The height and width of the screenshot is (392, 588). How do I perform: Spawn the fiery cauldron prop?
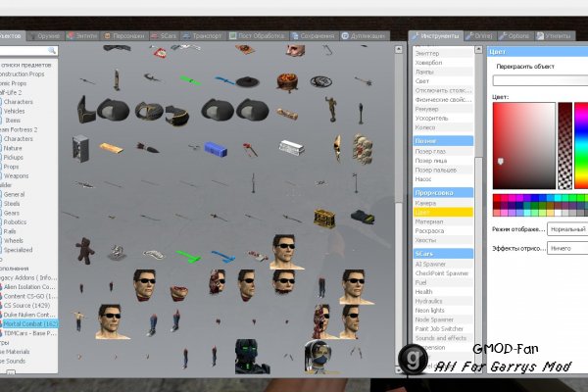tap(287, 82)
